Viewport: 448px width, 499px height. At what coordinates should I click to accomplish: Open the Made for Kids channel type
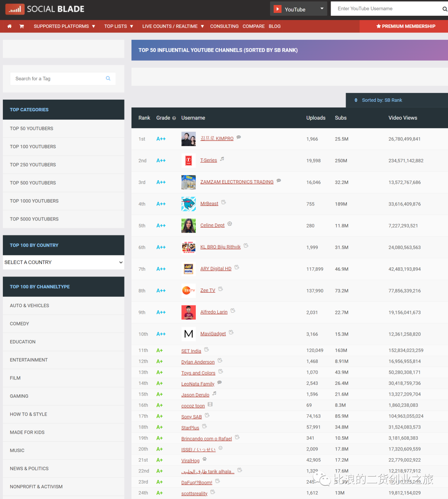(63, 433)
